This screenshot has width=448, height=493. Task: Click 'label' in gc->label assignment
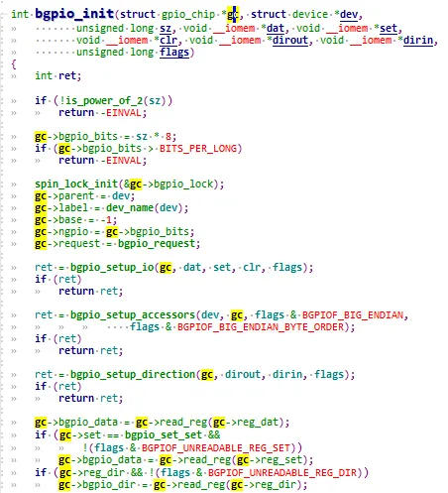73,208
